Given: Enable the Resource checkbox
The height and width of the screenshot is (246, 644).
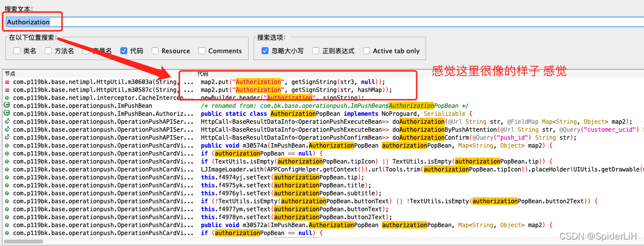Looking at the screenshot, I should pyautogui.click(x=155, y=51).
